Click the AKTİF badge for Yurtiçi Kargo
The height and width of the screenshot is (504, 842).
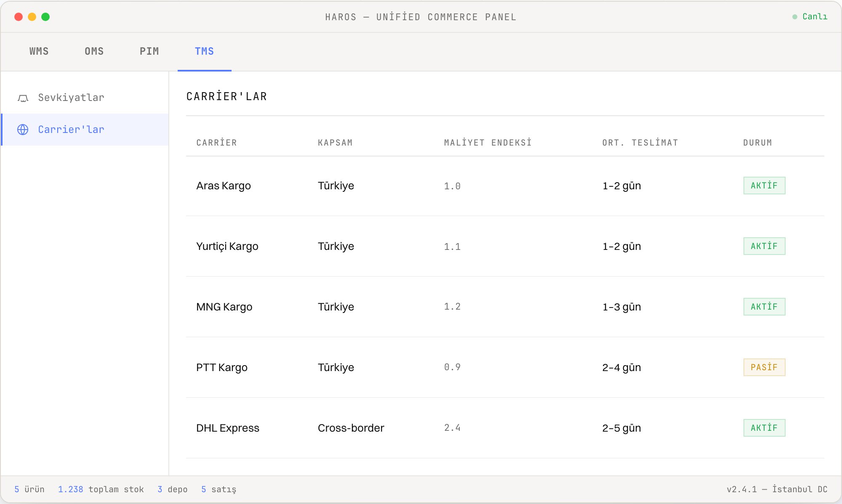(x=764, y=246)
